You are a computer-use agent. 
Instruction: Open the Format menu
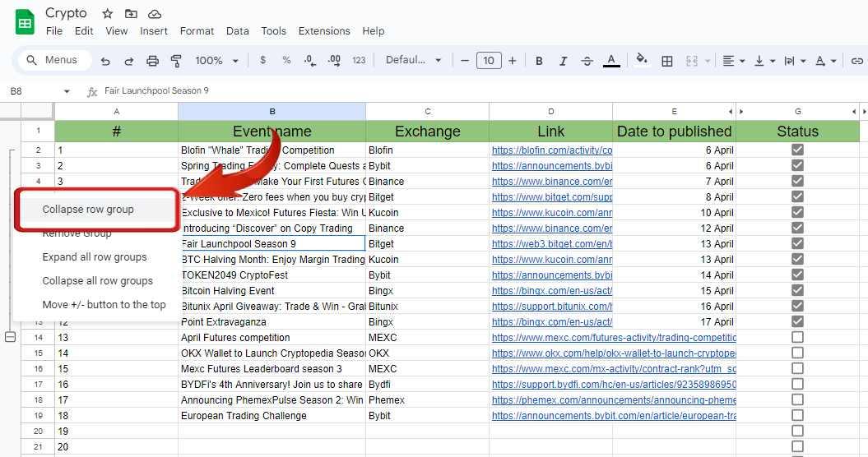[197, 31]
